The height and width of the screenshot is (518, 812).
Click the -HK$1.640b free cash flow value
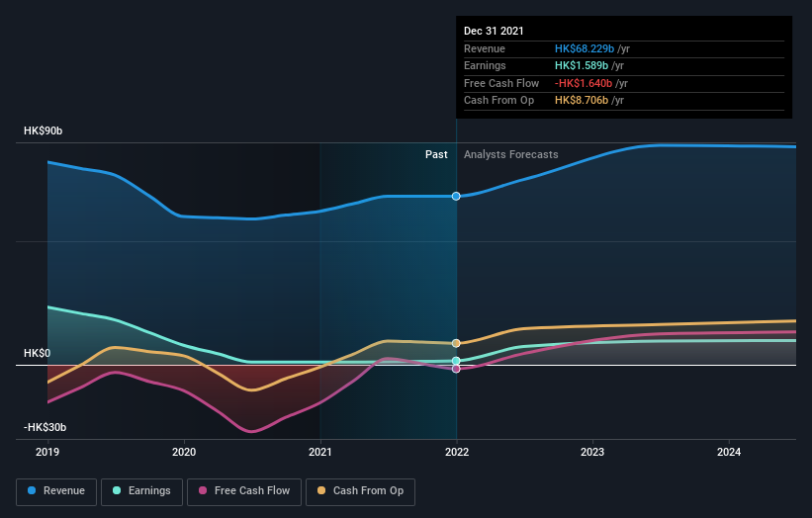tap(584, 83)
